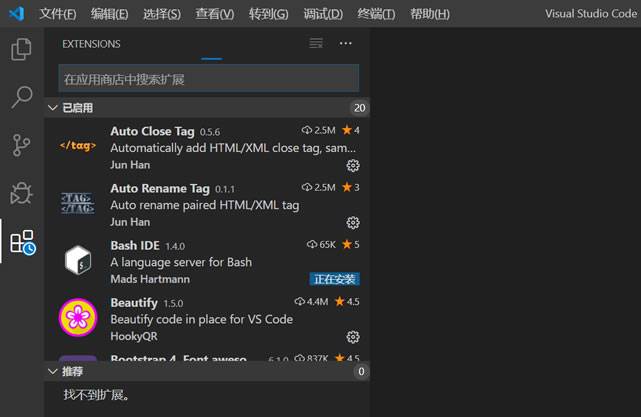Open the Source Control view
This screenshot has width=641, height=417.
[21, 145]
